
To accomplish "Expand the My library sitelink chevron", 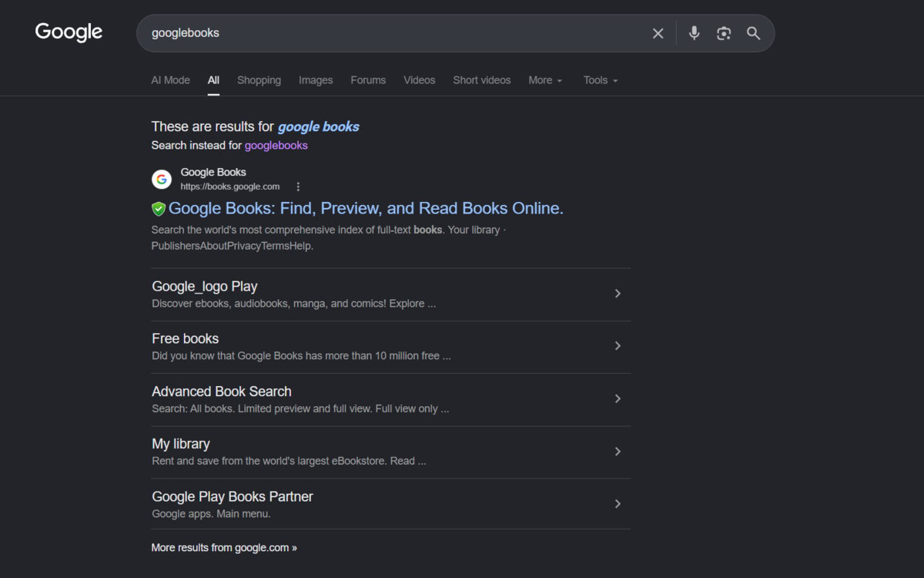I will coord(618,452).
